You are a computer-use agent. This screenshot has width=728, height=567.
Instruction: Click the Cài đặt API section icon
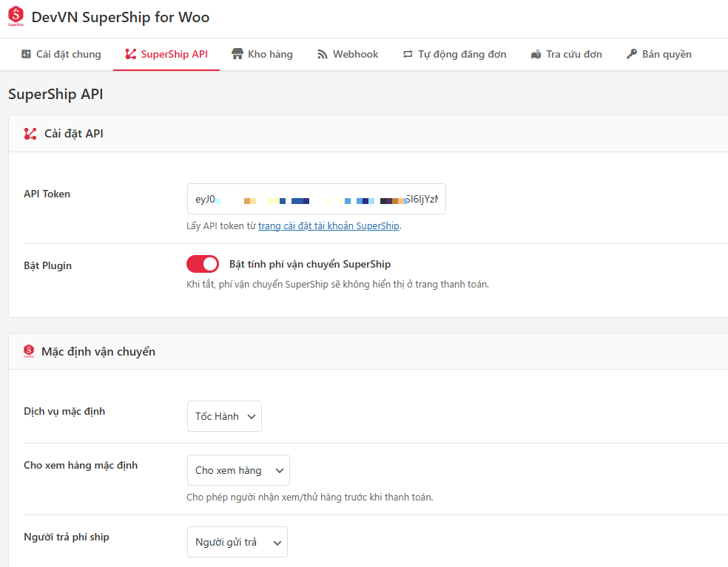click(x=30, y=134)
